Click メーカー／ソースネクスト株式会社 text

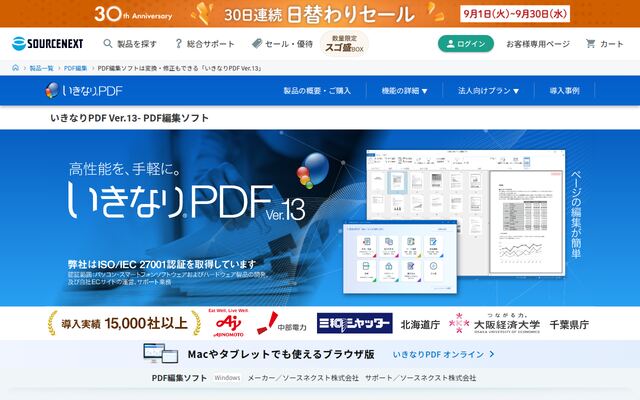(x=303, y=378)
